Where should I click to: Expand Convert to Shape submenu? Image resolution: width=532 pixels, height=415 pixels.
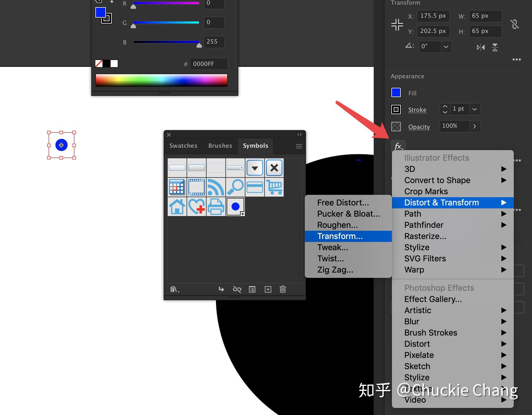coord(453,180)
